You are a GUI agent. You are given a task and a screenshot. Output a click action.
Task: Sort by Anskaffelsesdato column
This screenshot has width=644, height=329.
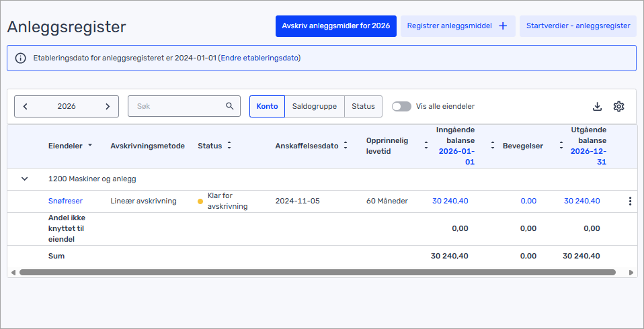coord(346,146)
